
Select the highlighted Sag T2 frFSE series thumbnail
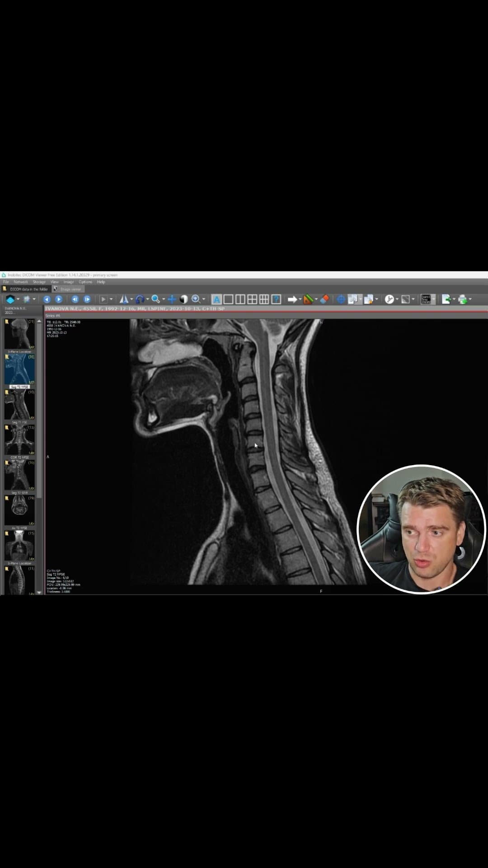click(x=19, y=369)
